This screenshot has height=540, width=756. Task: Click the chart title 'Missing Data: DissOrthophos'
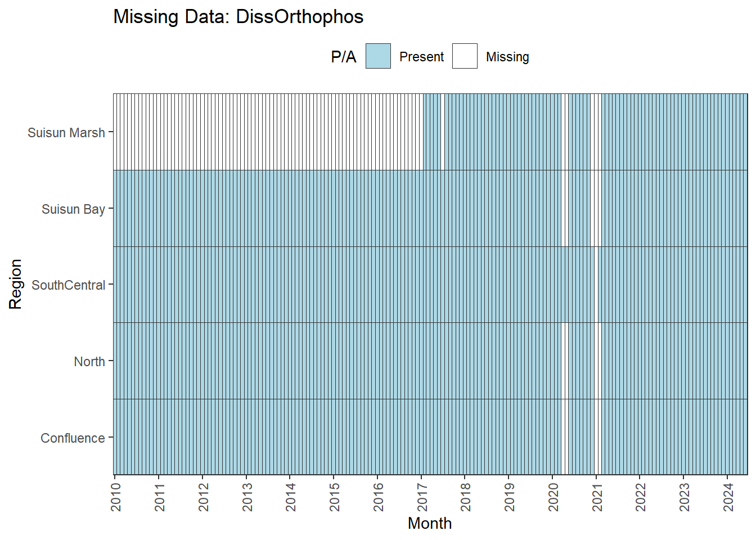click(238, 16)
